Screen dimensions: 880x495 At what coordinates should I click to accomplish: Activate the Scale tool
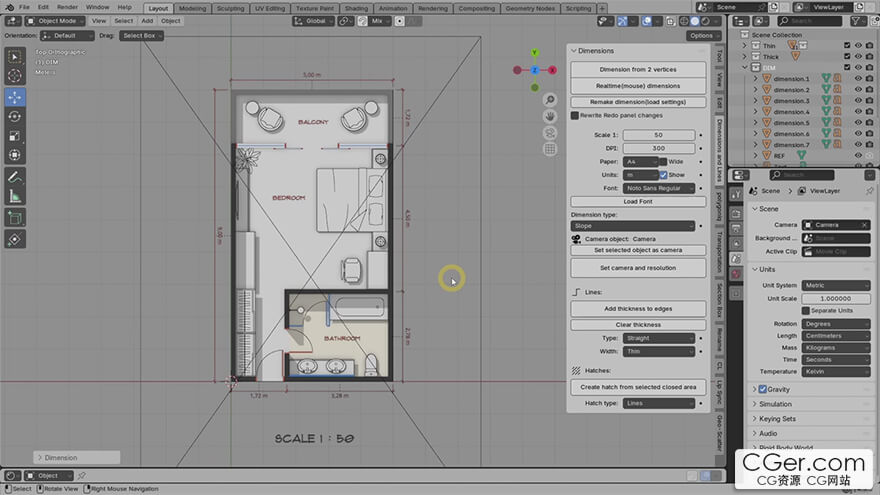pyautogui.click(x=15, y=136)
